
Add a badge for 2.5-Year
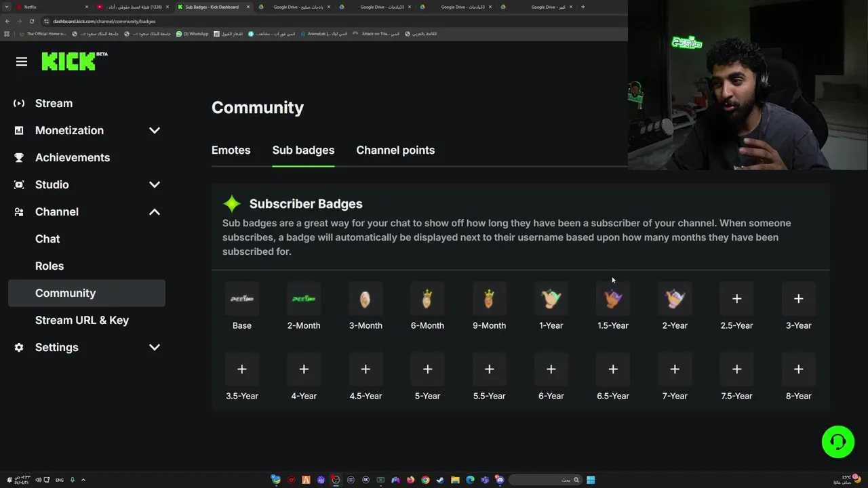tap(736, 298)
